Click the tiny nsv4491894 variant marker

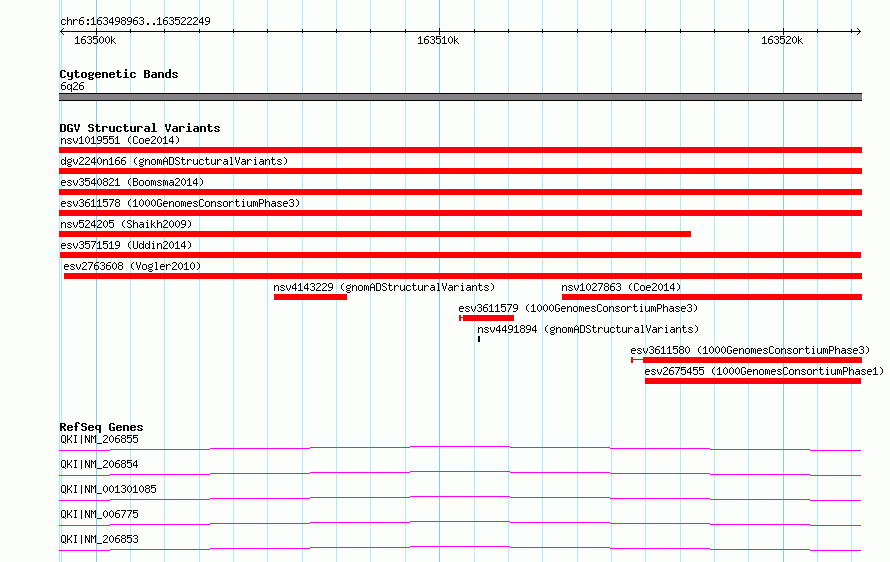tap(479, 339)
